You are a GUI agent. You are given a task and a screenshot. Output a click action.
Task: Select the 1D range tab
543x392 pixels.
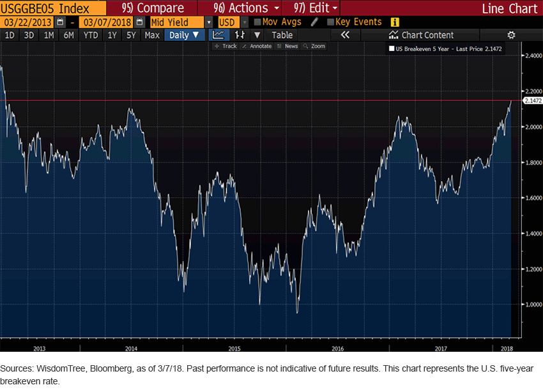pos(10,35)
